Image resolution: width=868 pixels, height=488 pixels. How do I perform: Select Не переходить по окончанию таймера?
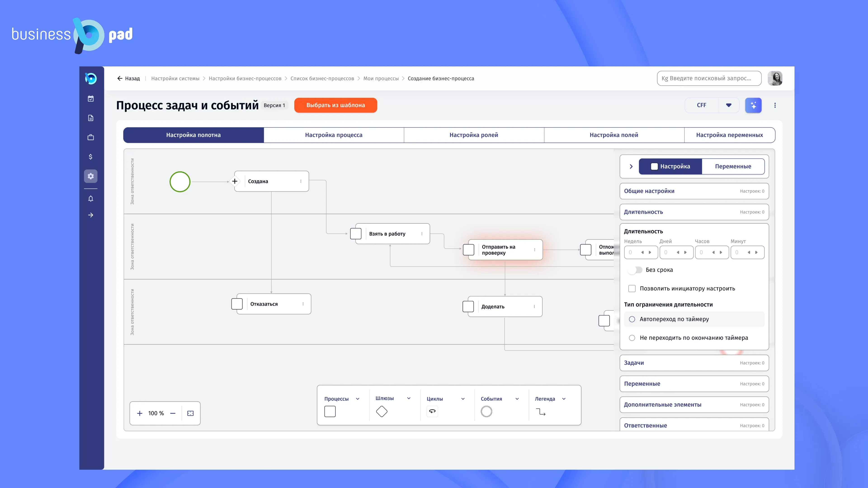tap(632, 338)
